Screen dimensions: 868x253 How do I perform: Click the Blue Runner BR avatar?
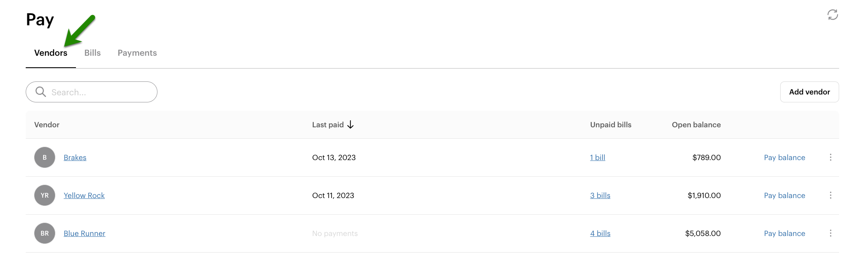pos(45,233)
